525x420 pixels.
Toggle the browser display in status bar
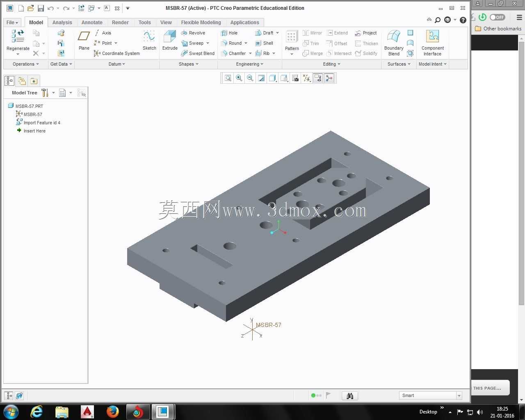(x=19, y=396)
